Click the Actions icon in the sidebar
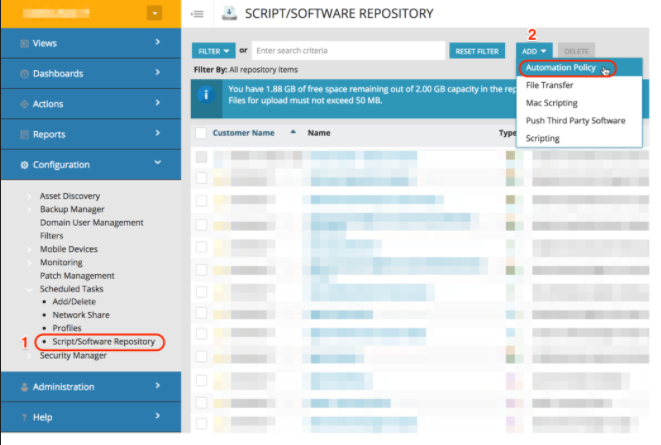 coord(24,104)
